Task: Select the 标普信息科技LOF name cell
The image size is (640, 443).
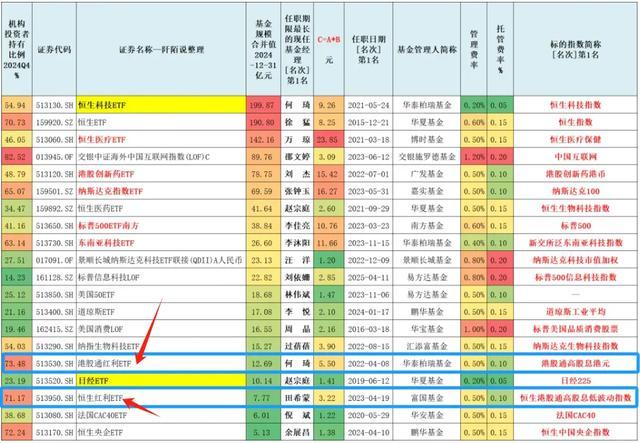Action: (161, 277)
